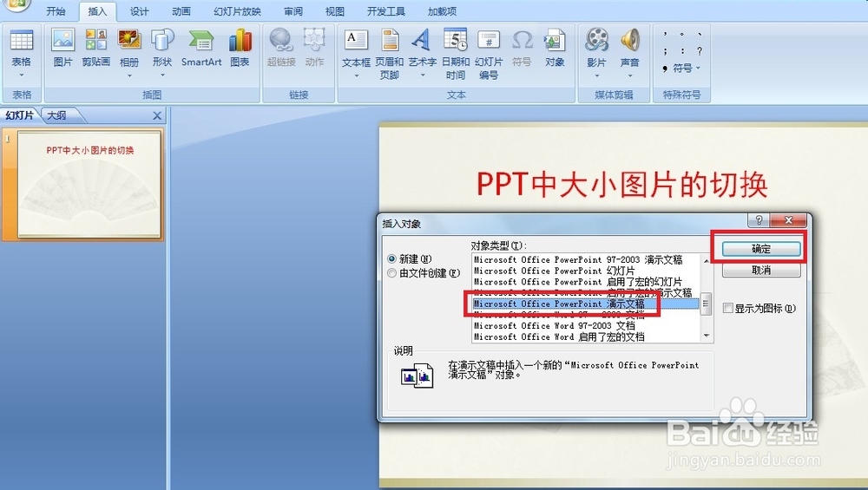Screen dimensions: 868x490
Task: Open header and footer (页眉和页脚)
Action: (x=389, y=54)
